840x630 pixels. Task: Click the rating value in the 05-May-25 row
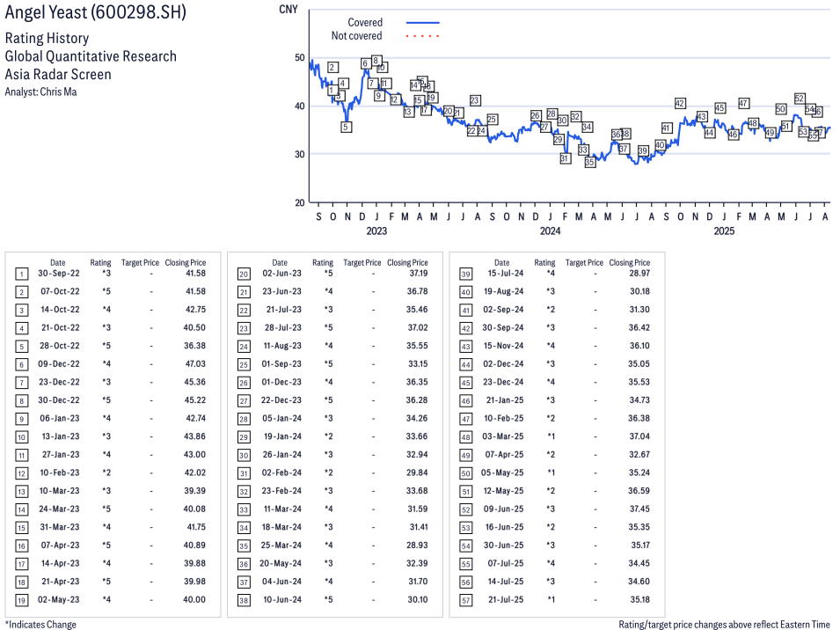(x=551, y=472)
